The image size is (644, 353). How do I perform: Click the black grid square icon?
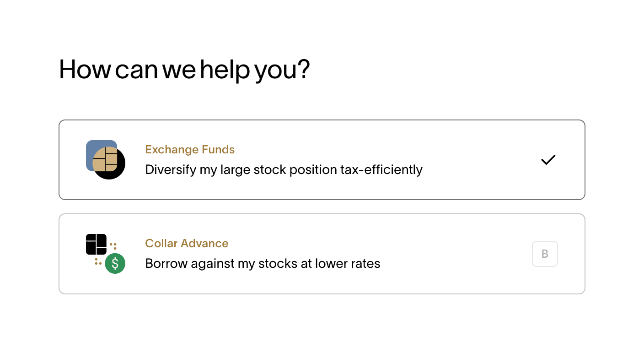[x=96, y=244]
